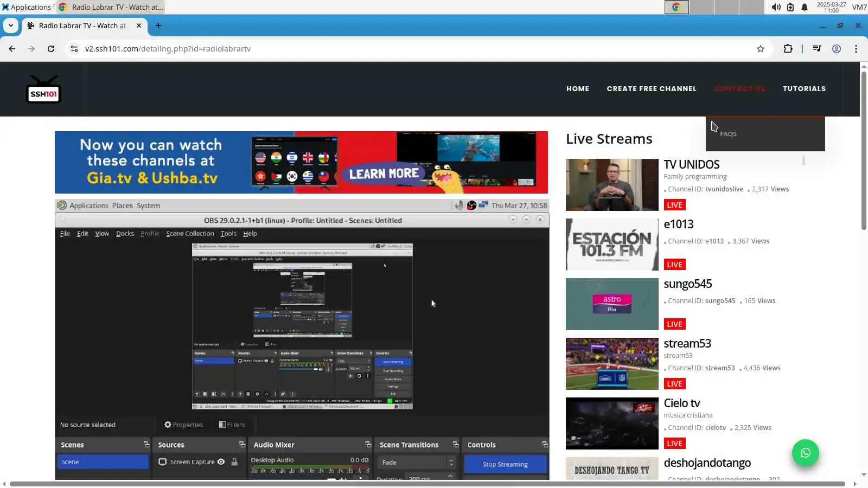Click the browser forward arrow
This screenshot has width=868, height=488.
pos(31,49)
